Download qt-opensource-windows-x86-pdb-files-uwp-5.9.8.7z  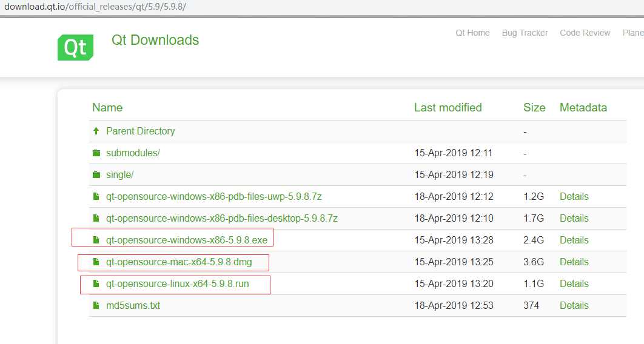pyautogui.click(x=214, y=196)
